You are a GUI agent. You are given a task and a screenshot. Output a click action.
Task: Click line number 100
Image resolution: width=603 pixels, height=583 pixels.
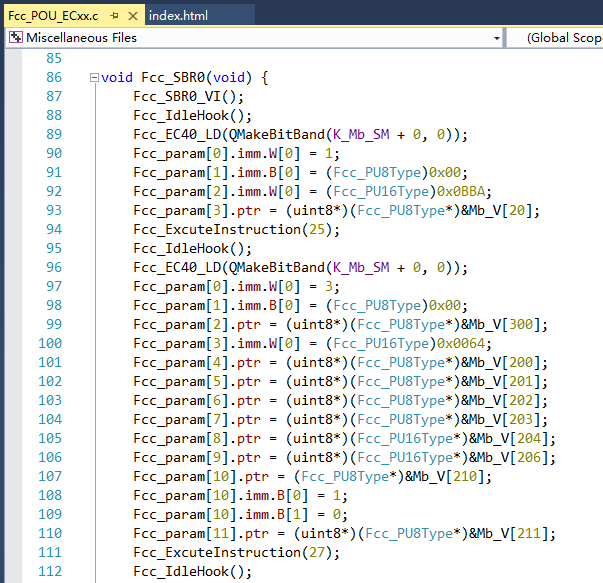(x=50, y=343)
